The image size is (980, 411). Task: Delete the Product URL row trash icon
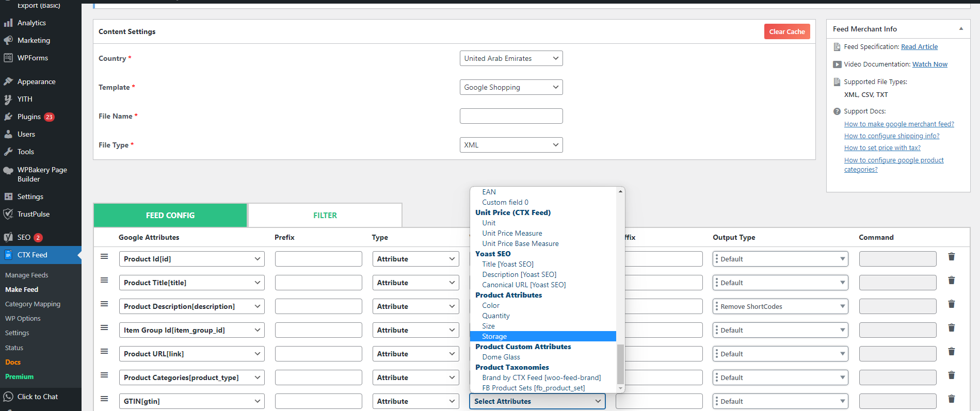point(952,352)
